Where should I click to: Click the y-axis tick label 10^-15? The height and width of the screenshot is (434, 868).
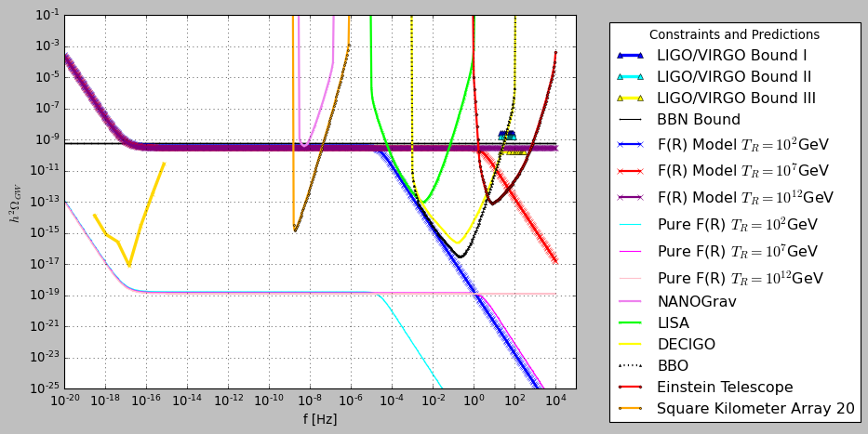[x=47, y=233]
